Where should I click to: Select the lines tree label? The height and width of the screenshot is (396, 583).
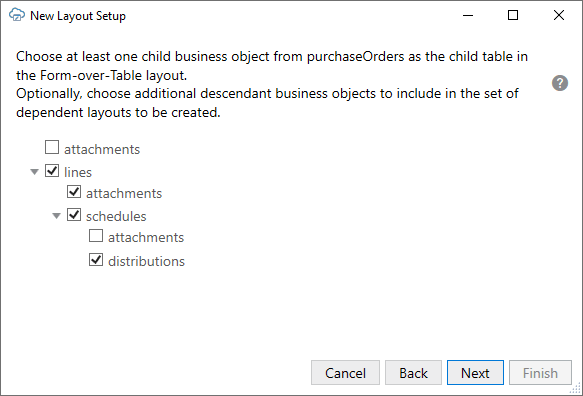click(x=78, y=172)
